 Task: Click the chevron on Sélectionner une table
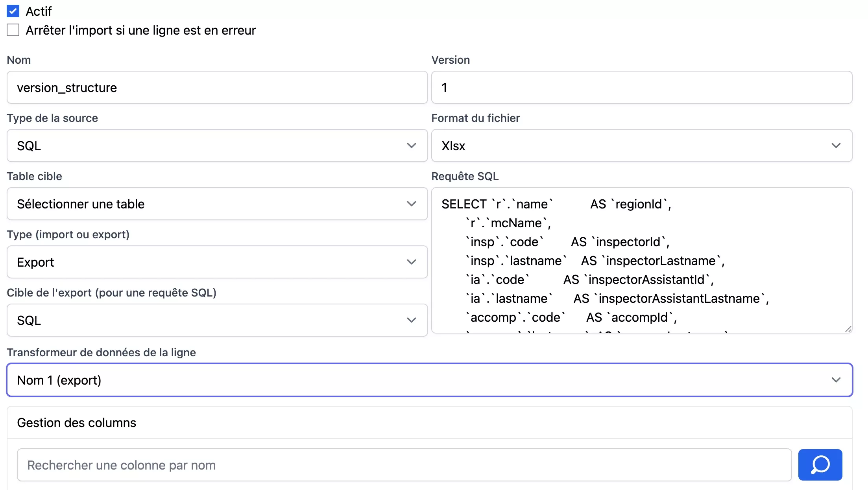(x=411, y=204)
